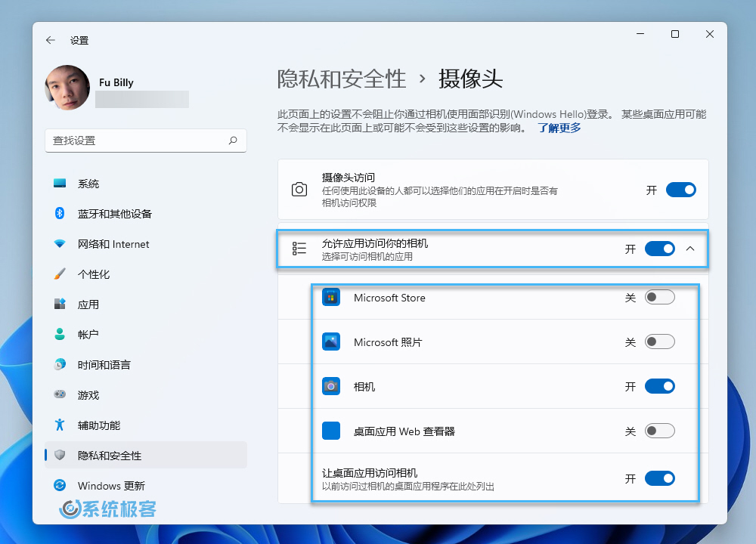Click the 应用 apps icon in the sidebar
The width and height of the screenshot is (756, 544).
[60, 304]
